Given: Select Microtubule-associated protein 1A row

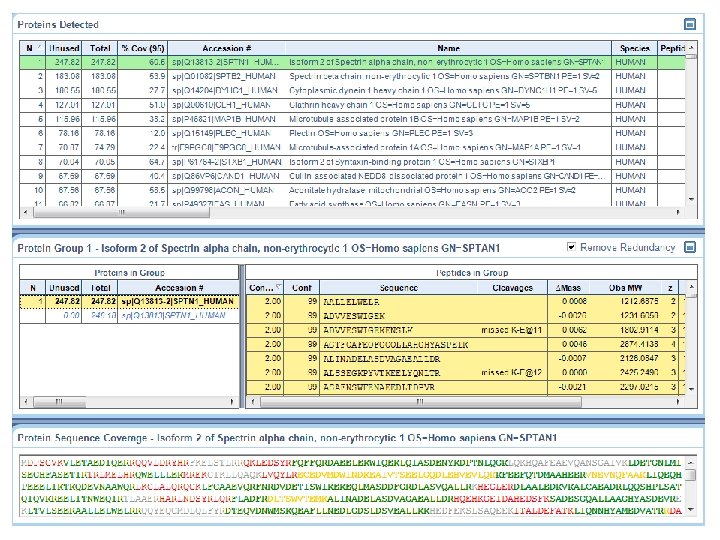Looking at the screenshot, I should [352, 147].
